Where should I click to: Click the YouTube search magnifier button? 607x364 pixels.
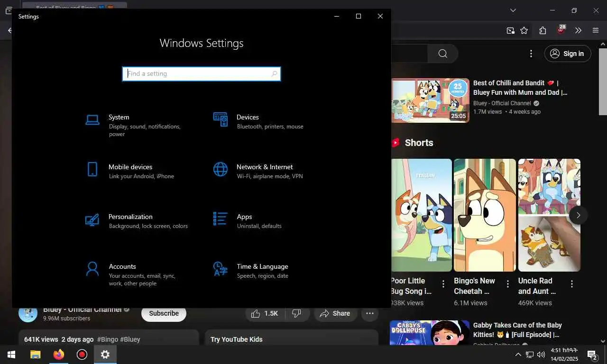pyautogui.click(x=442, y=54)
